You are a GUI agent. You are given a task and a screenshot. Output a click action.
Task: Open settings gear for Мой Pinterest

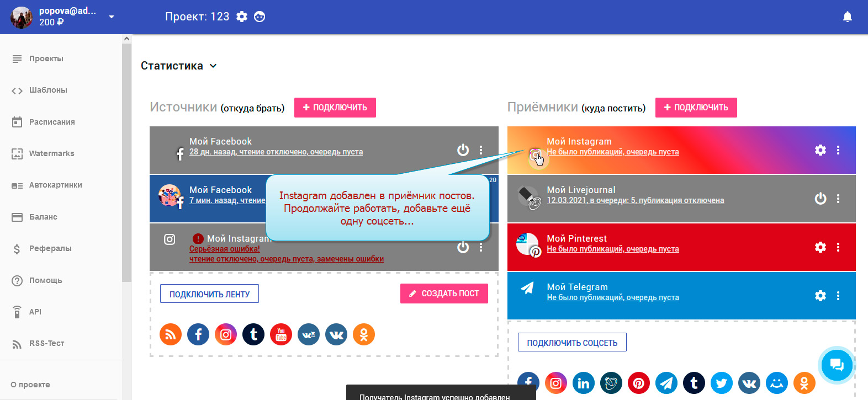coord(821,247)
